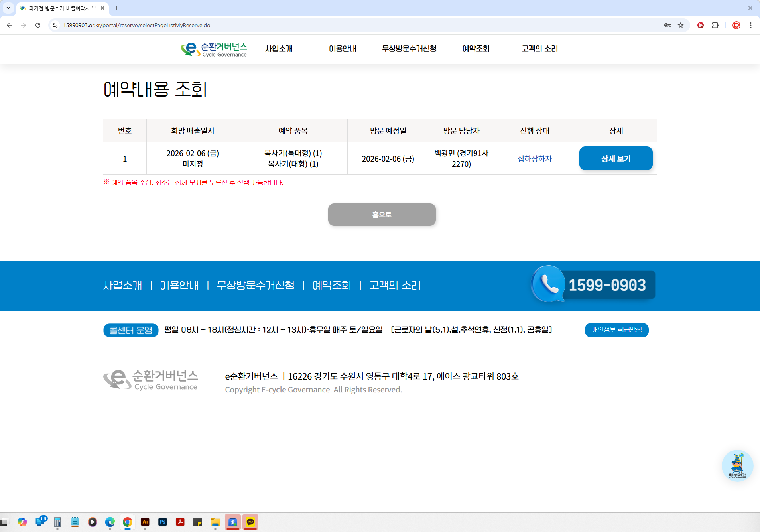Viewport: 760px width, 532px height.
Task: Open the 개인정보 취급방침 button
Action: [616, 330]
